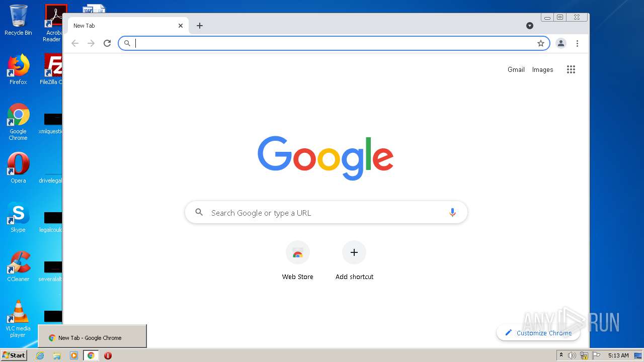Image resolution: width=644 pixels, height=362 pixels.
Task: Minimize the Chrome window
Action: coord(547,17)
